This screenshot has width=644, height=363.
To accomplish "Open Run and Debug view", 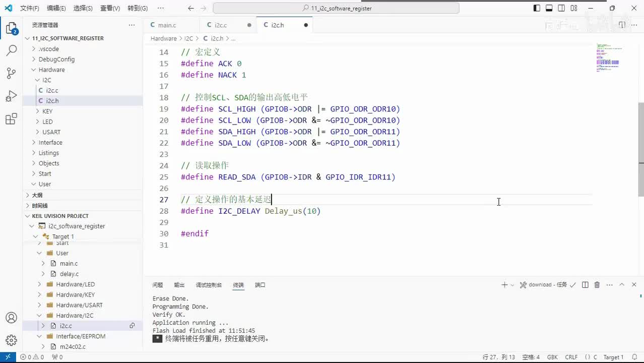I will pyautogui.click(x=11, y=96).
